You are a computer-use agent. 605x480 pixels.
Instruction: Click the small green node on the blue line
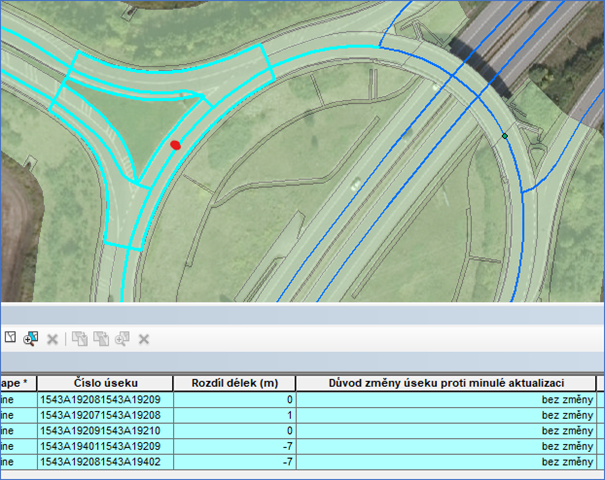(505, 135)
